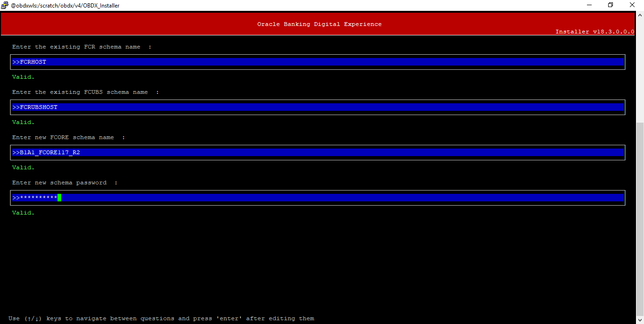Click 'Installer v18.3.0.0.0' version text
This screenshot has height=324, width=644.
[x=594, y=32]
